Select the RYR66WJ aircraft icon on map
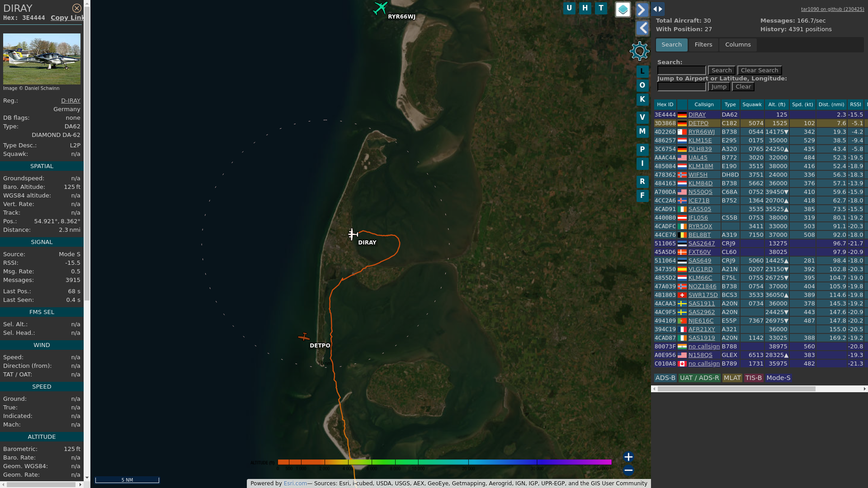Viewport: 868px width, 488px height. click(380, 8)
